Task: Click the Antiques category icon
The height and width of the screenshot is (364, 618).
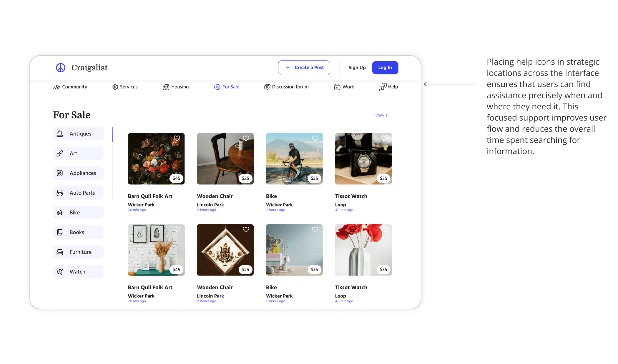Action: point(60,134)
